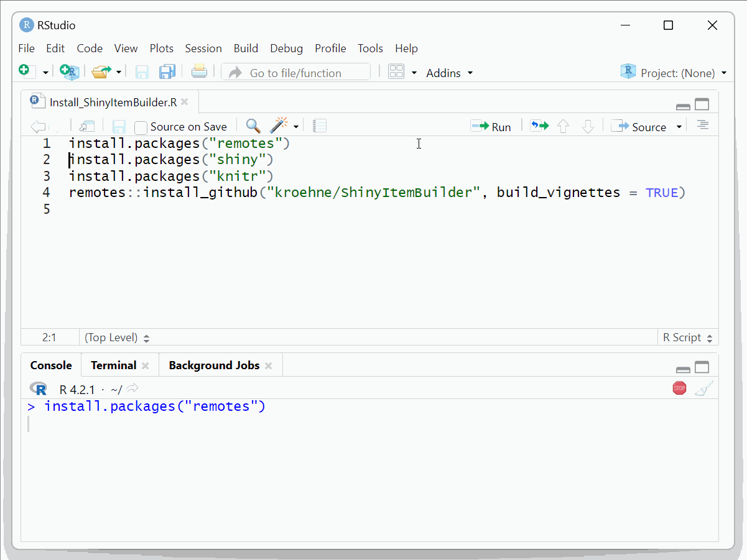This screenshot has width=747, height=560.
Task: Click Show in new window icon
Action: tap(86, 127)
